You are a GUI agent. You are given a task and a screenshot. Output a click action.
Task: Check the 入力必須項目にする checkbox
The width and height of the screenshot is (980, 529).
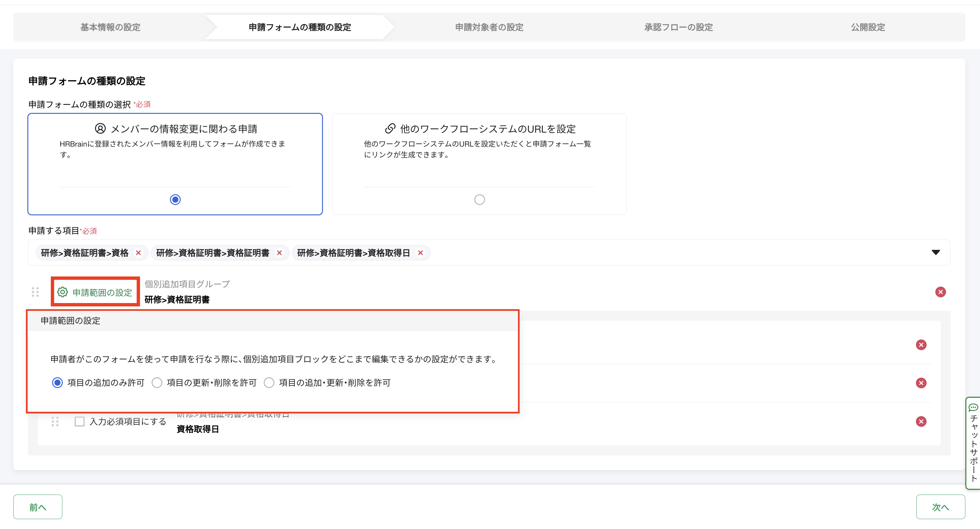pos(79,421)
